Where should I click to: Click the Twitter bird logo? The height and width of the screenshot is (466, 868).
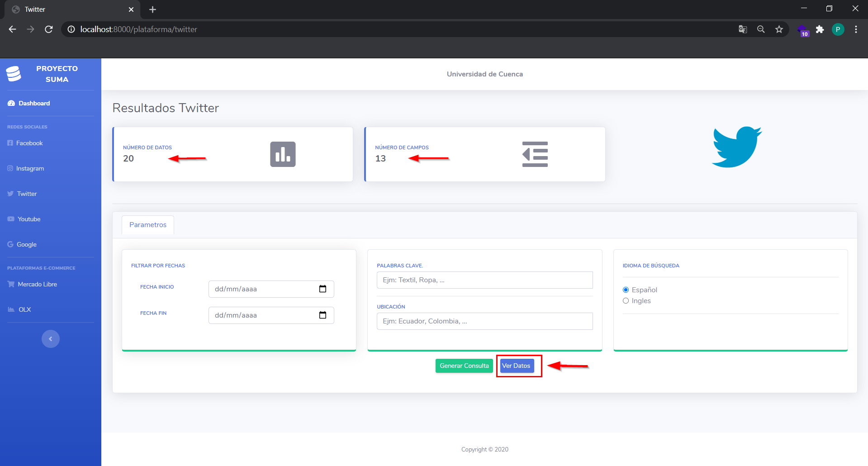[737, 147]
